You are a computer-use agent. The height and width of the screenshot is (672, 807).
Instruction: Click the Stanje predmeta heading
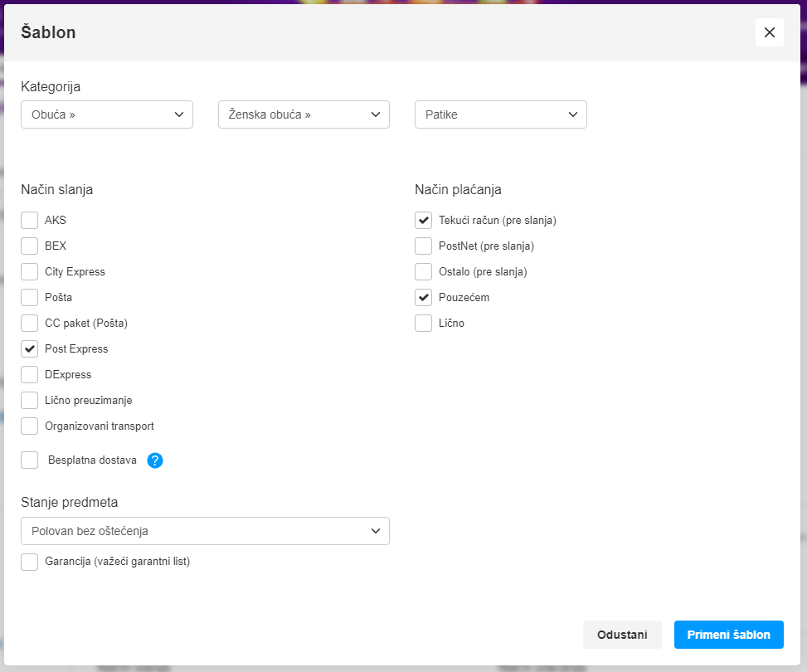point(70,502)
